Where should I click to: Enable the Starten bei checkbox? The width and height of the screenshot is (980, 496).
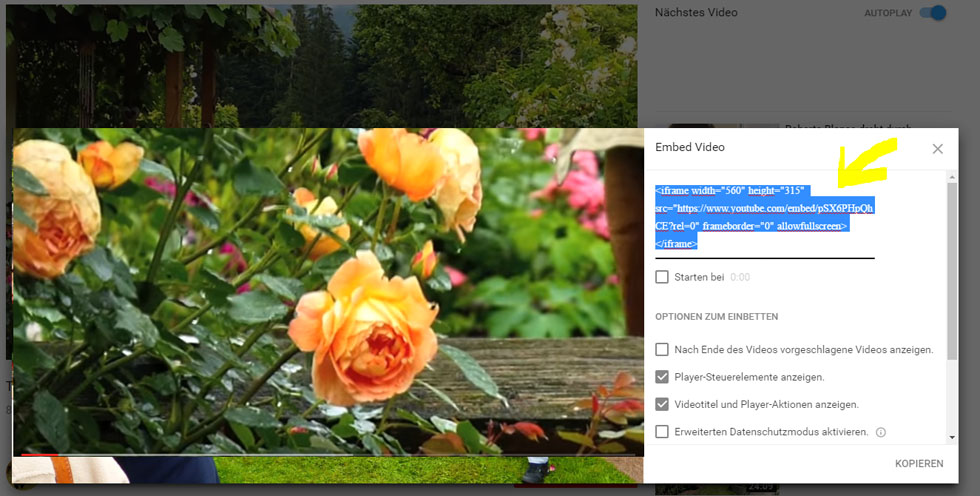pyautogui.click(x=662, y=277)
